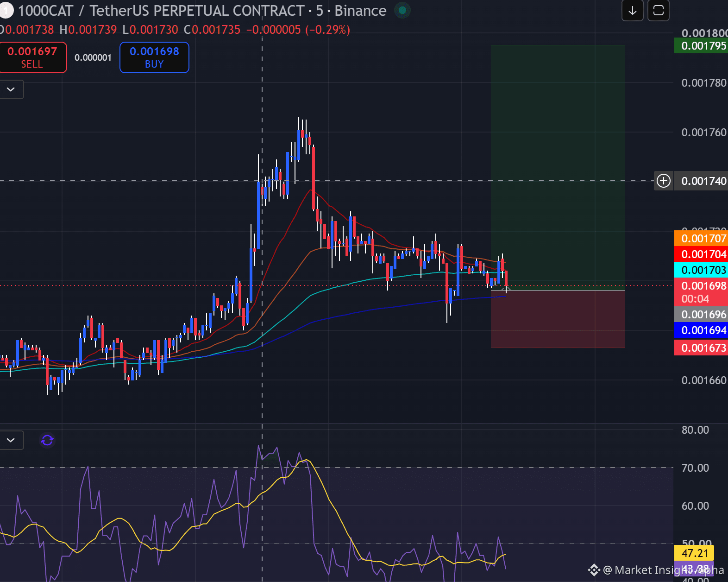This screenshot has width=728, height=582.
Task: Collapse the price chart legend chevron
Action: [x=11, y=89]
